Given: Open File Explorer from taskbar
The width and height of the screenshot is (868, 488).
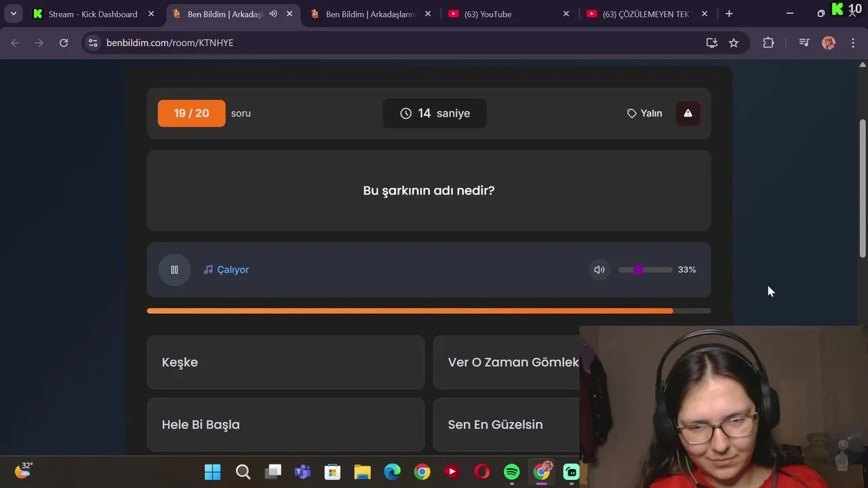Looking at the screenshot, I should [362, 472].
